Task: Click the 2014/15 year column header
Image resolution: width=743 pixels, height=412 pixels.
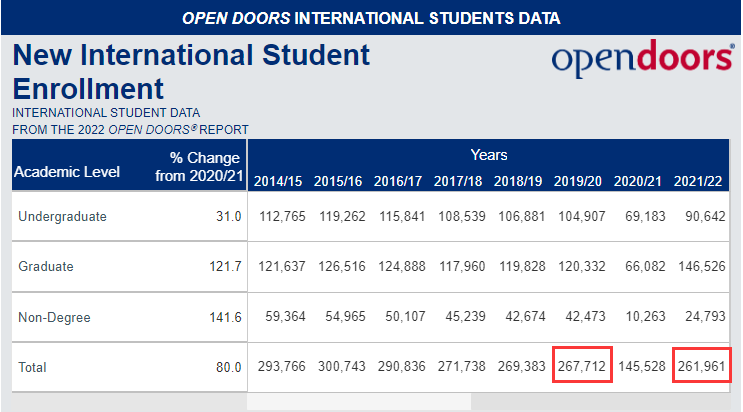Action: 278,181
